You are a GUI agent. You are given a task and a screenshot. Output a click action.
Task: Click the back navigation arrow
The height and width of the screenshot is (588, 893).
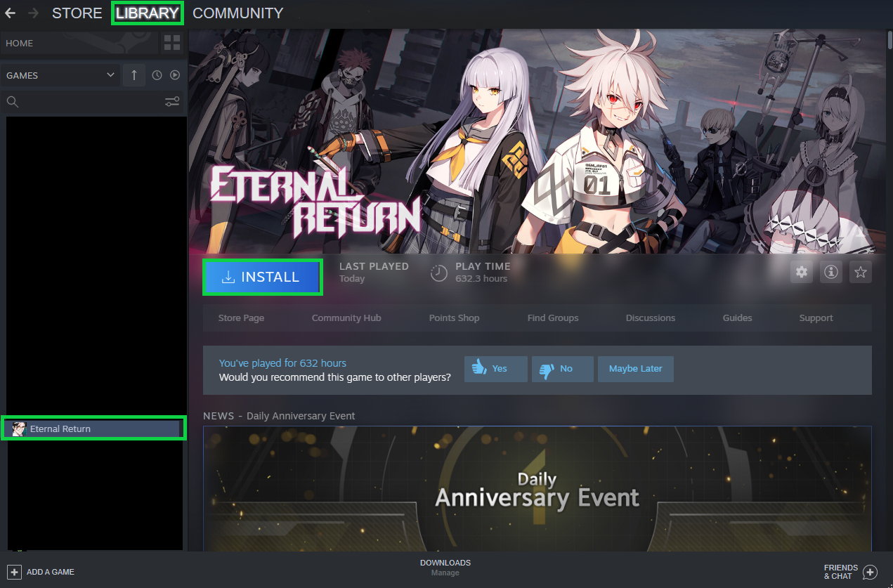11,13
